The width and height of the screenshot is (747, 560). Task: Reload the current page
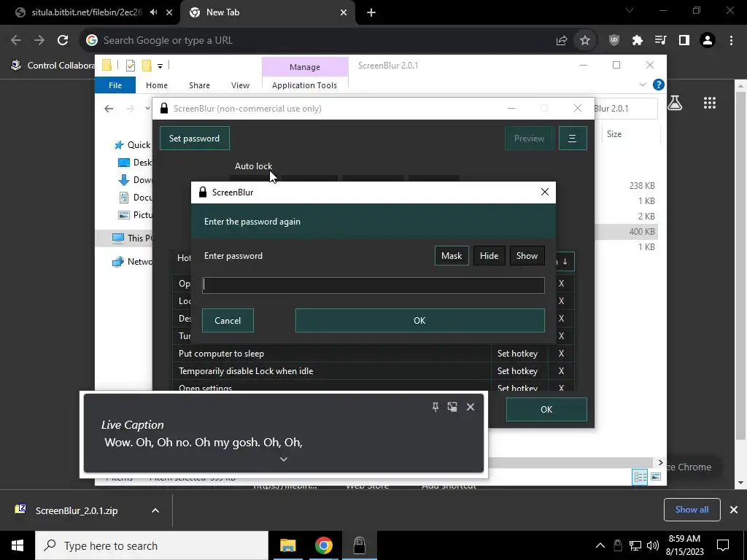(63, 41)
